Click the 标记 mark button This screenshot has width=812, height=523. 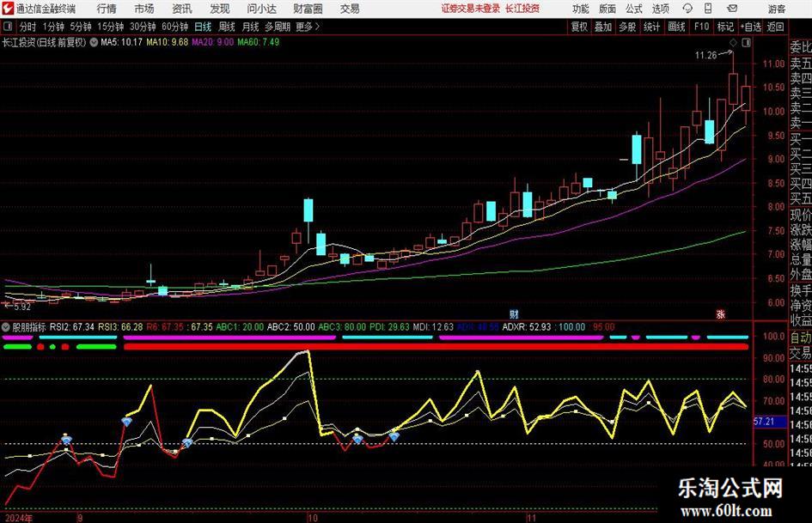pyautogui.click(x=725, y=27)
